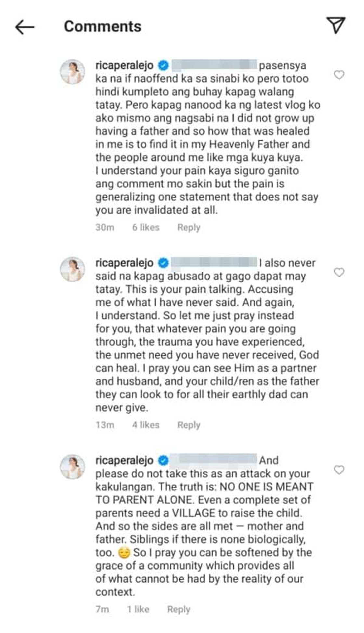
Task: Like the comment starting "I also never"
Action: tap(339, 272)
